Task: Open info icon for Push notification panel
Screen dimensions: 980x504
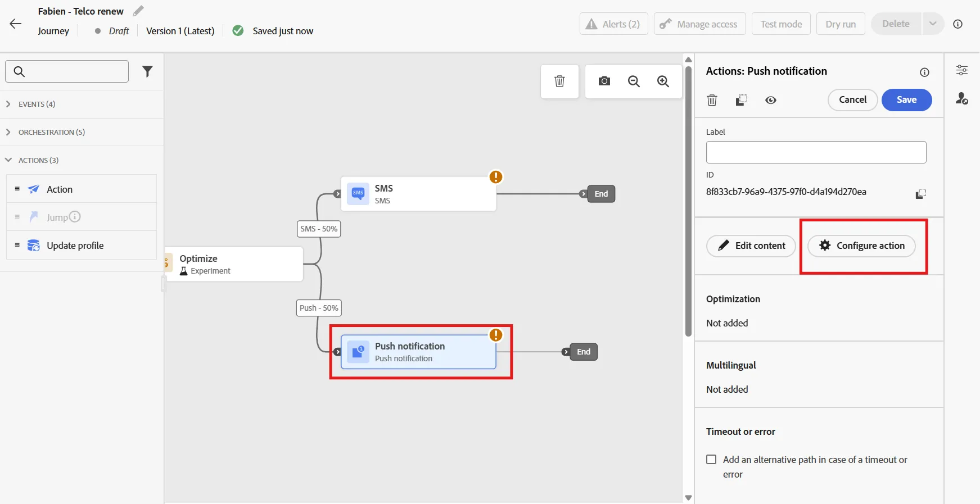Action: 924,72
